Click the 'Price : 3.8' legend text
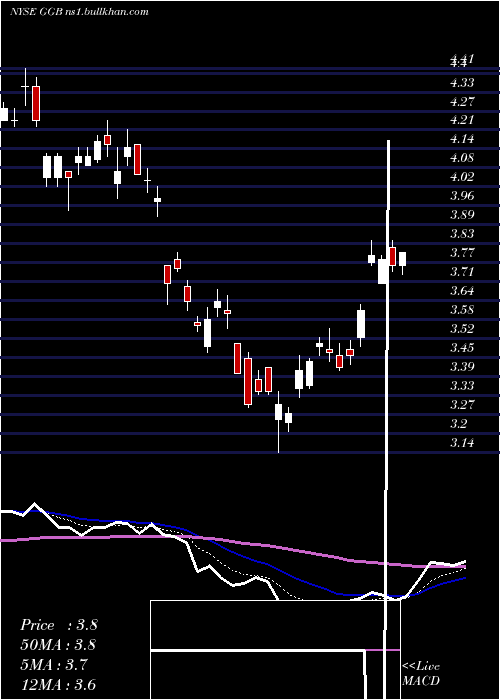Screen dimensions: 500x700 pyautogui.click(x=58, y=625)
